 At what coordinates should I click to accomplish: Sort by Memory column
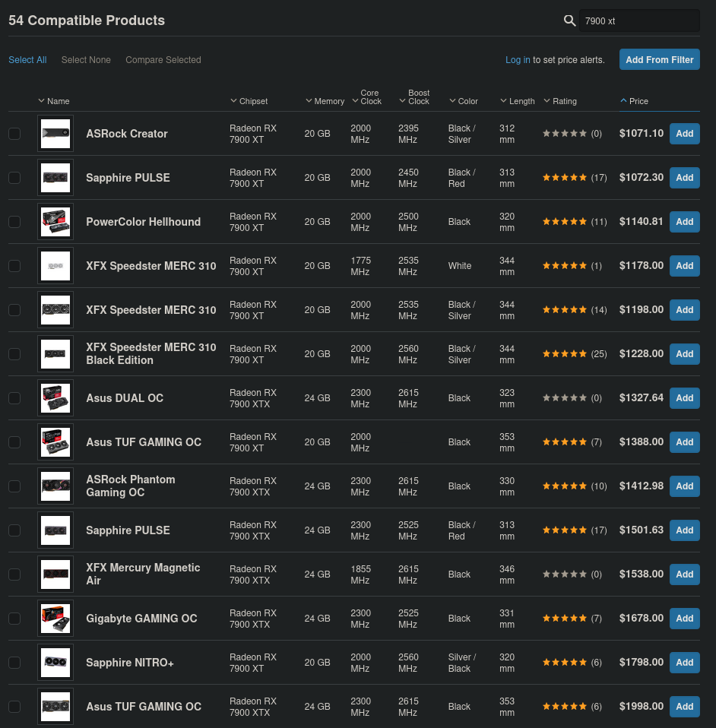(325, 101)
